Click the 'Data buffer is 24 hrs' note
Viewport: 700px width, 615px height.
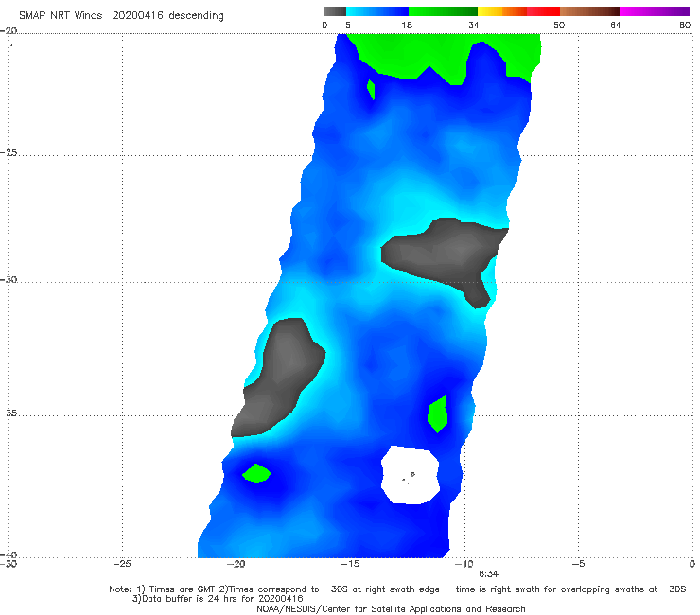pyautogui.click(x=218, y=599)
